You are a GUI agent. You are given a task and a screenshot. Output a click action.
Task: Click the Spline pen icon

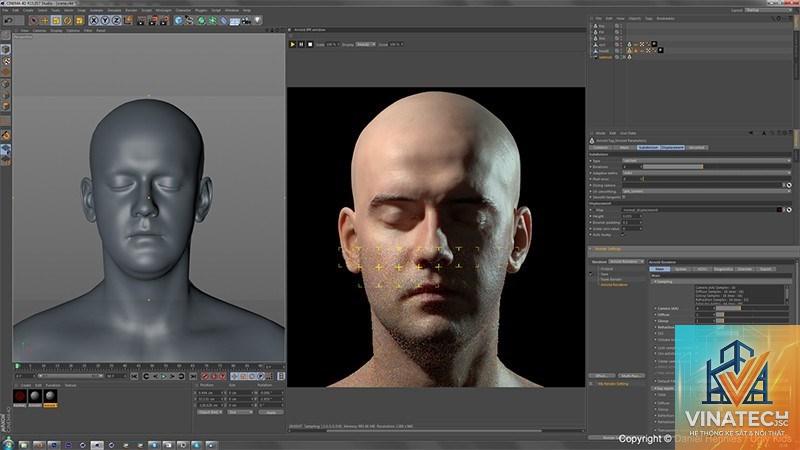point(189,20)
